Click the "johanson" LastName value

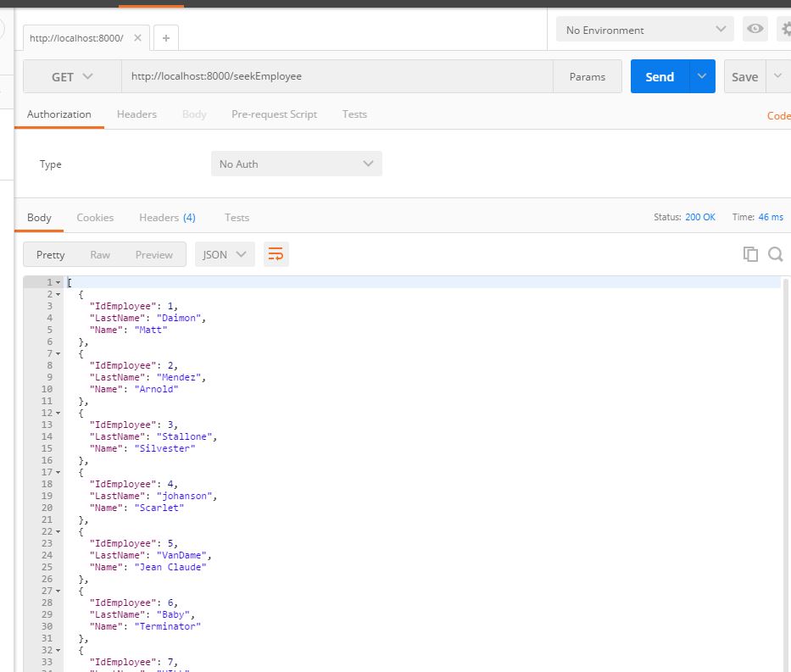point(184,496)
